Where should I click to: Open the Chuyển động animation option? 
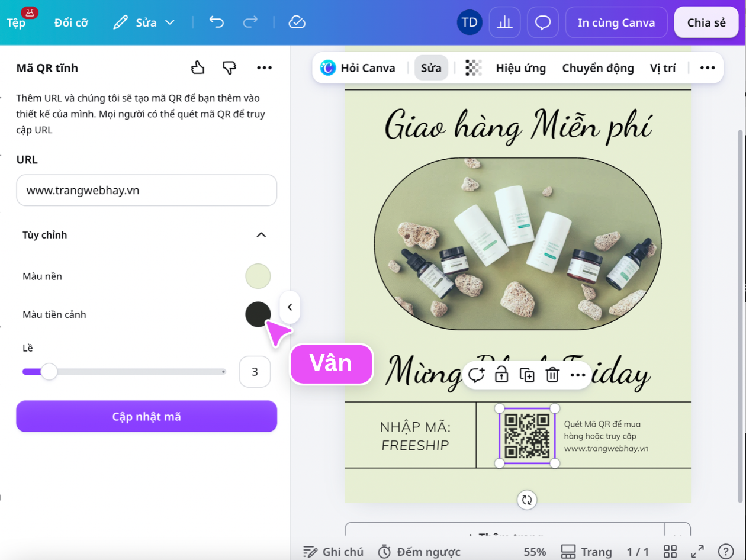coord(598,68)
